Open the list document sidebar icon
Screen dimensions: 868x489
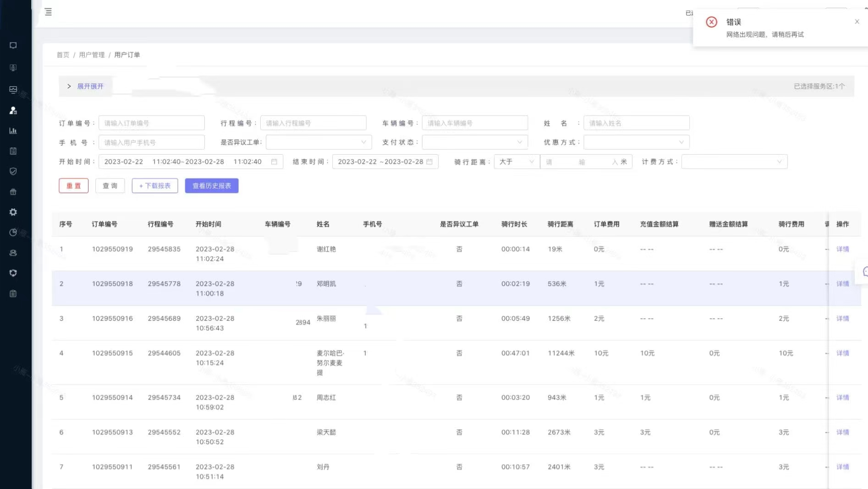click(x=13, y=151)
